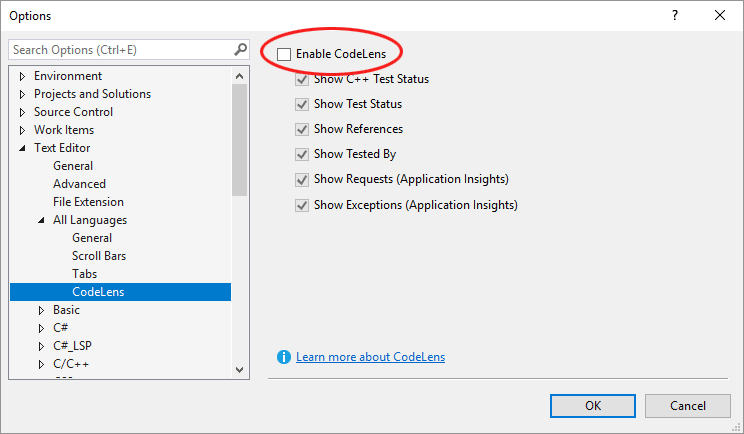Toggle Show C++ Test Status checkbox
Viewport: 744px width, 434px height.
tap(302, 79)
